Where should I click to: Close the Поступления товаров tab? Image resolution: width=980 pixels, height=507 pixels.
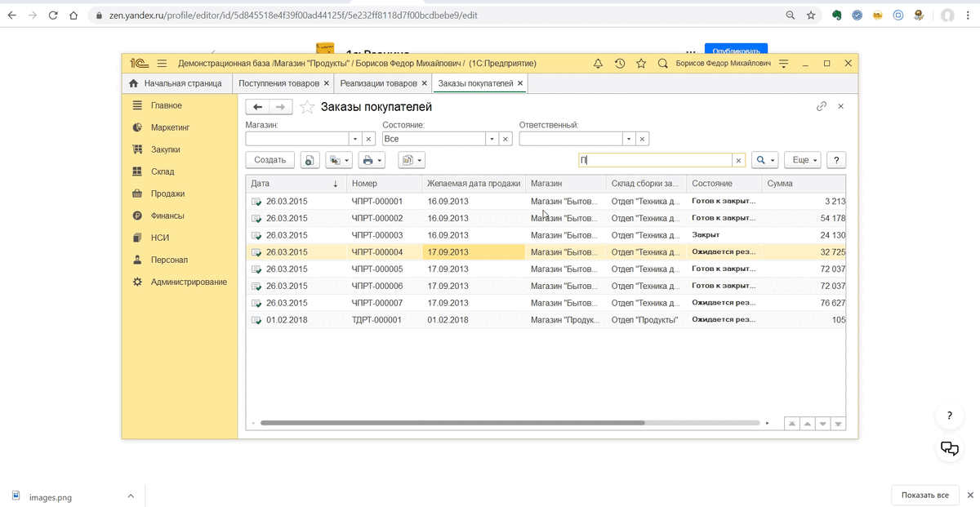click(327, 83)
